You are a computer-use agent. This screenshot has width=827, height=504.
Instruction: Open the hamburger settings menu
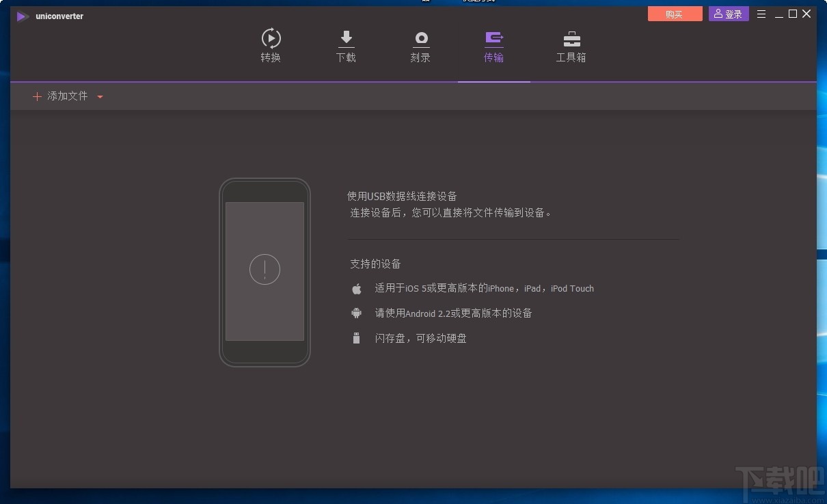[761, 14]
